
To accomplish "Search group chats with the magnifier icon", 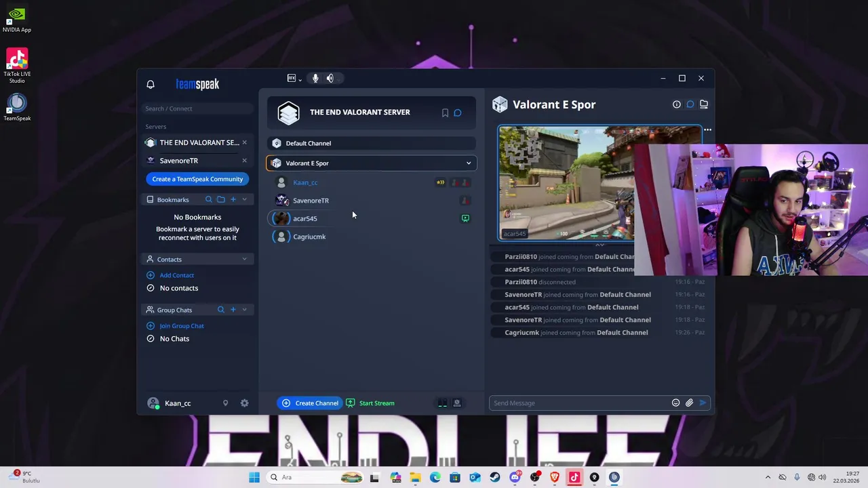I will coord(221,310).
